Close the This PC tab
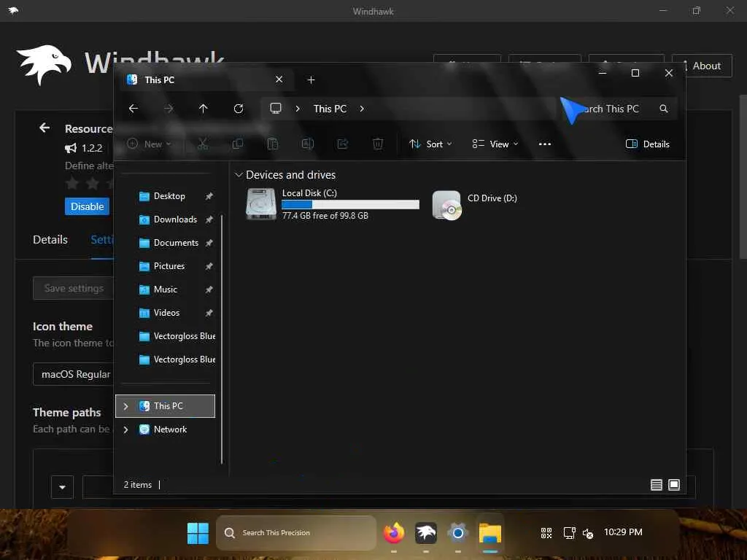 279,79
